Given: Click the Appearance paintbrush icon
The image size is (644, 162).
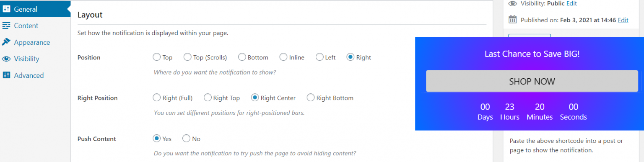Looking at the screenshot, I should tap(6, 42).
